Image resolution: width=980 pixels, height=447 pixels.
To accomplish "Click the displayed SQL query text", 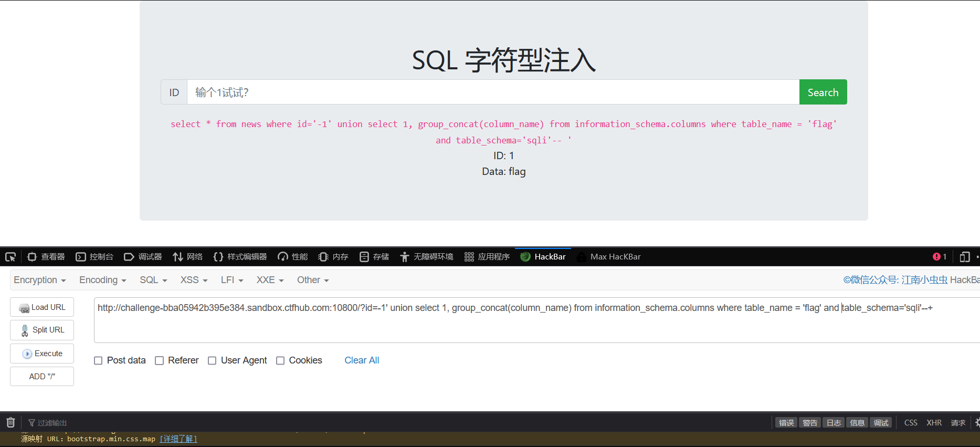I will (503, 132).
